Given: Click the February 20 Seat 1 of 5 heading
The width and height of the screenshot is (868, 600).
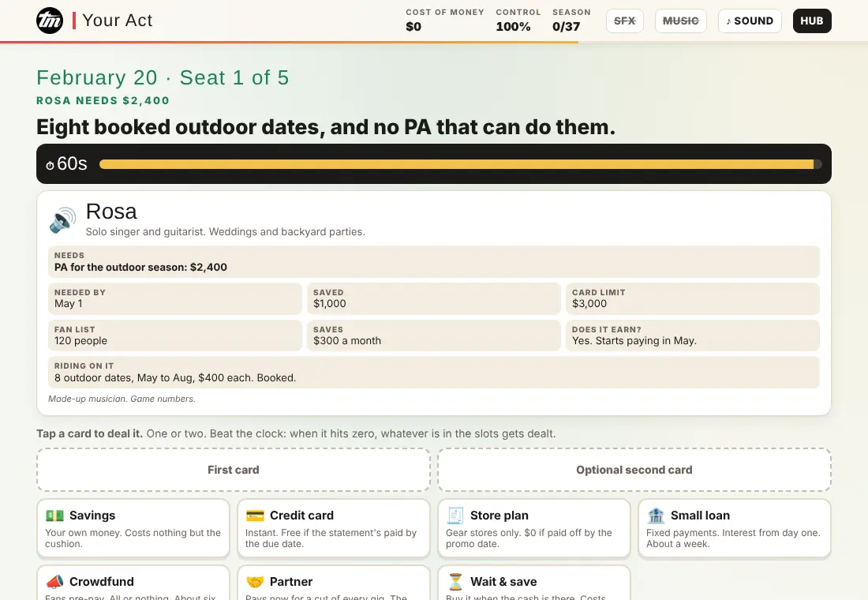Looking at the screenshot, I should point(163,77).
